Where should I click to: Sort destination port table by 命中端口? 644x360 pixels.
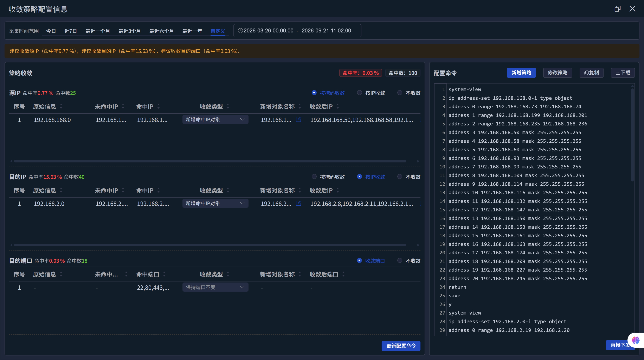tap(164, 274)
